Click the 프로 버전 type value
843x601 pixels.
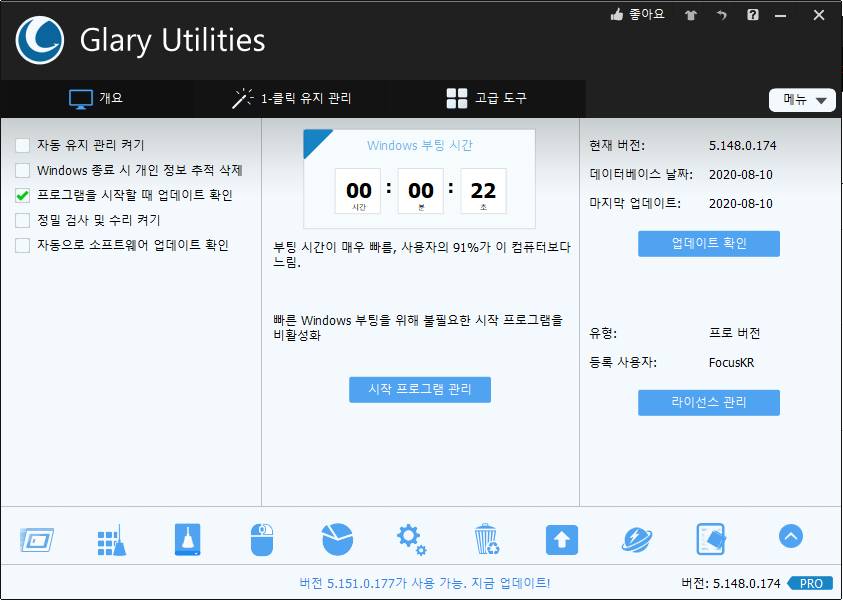pos(734,333)
